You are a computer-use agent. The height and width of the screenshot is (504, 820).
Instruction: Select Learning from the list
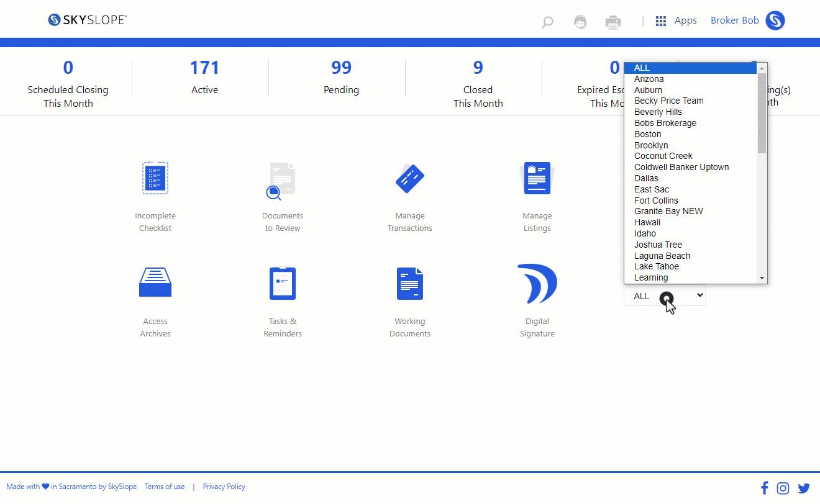tap(691, 277)
